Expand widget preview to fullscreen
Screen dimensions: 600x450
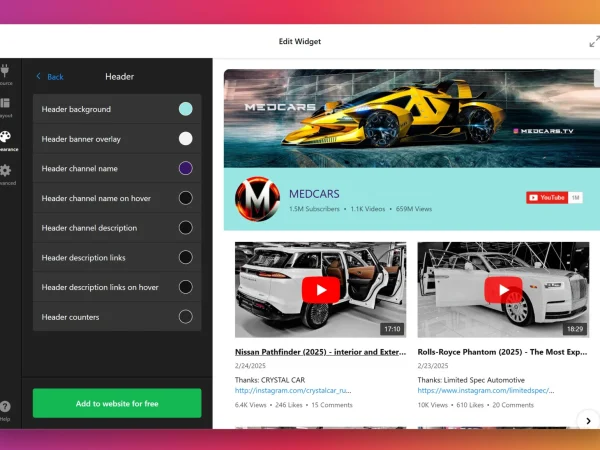(x=594, y=41)
